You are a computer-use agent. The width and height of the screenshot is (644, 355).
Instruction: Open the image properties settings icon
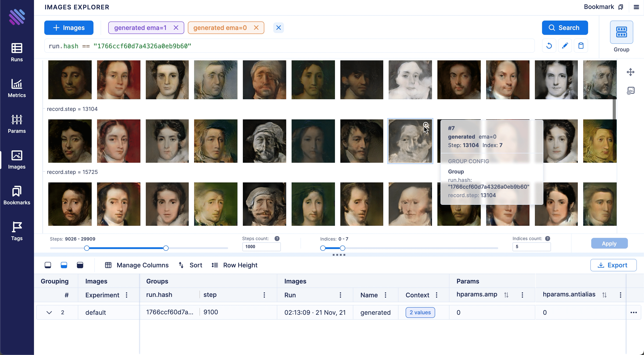[631, 91]
